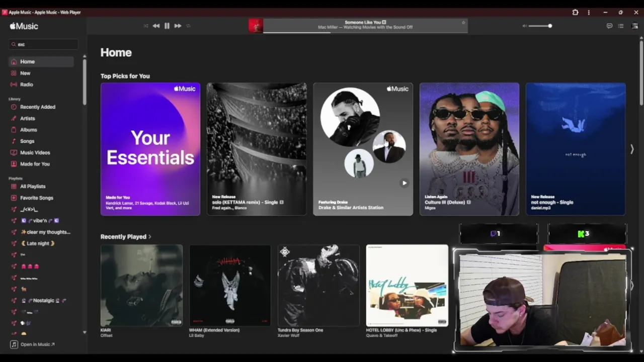Skip forward to the next track
This screenshot has width=644, height=362.
178,26
